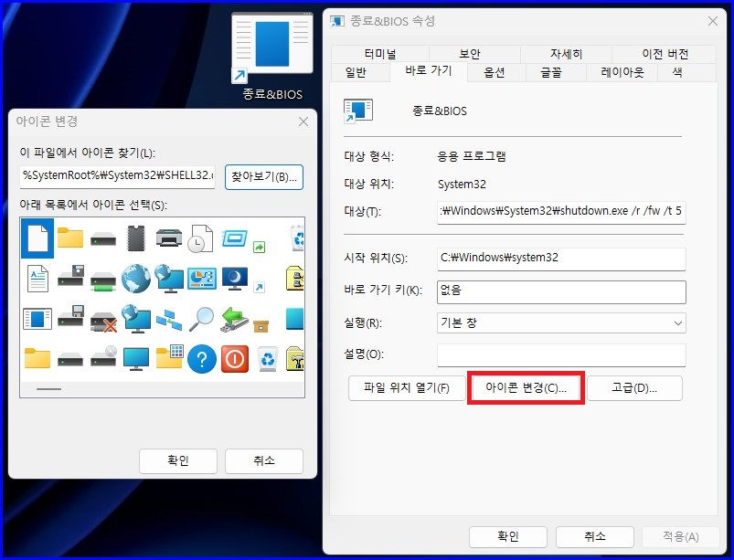Select the network drive with green pipe icon
Screen dimensions: 734x560
click(103, 281)
